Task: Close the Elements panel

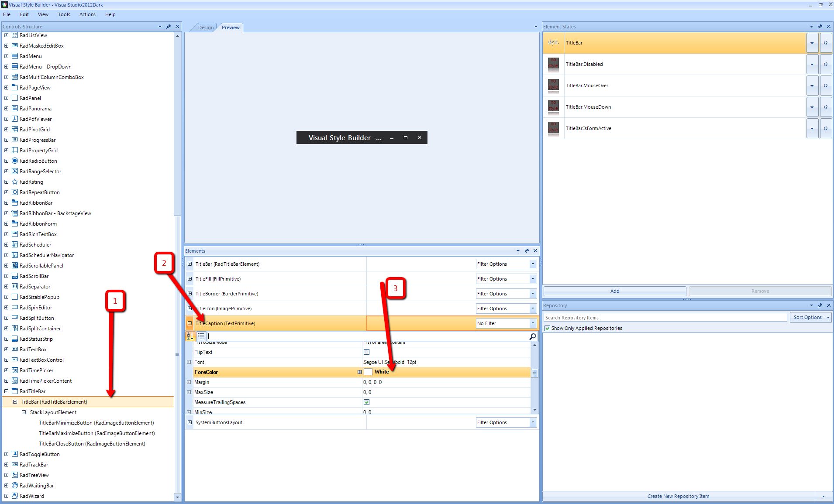Action: coord(535,251)
